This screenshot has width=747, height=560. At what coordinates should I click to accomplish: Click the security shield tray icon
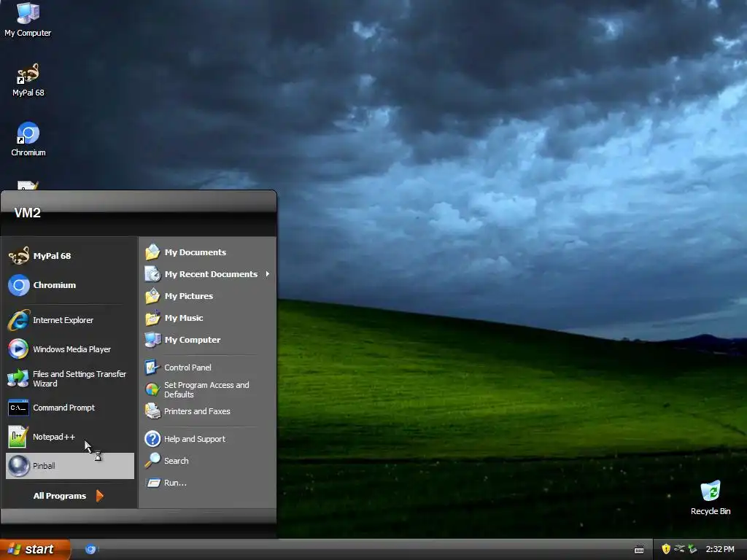point(666,549)
